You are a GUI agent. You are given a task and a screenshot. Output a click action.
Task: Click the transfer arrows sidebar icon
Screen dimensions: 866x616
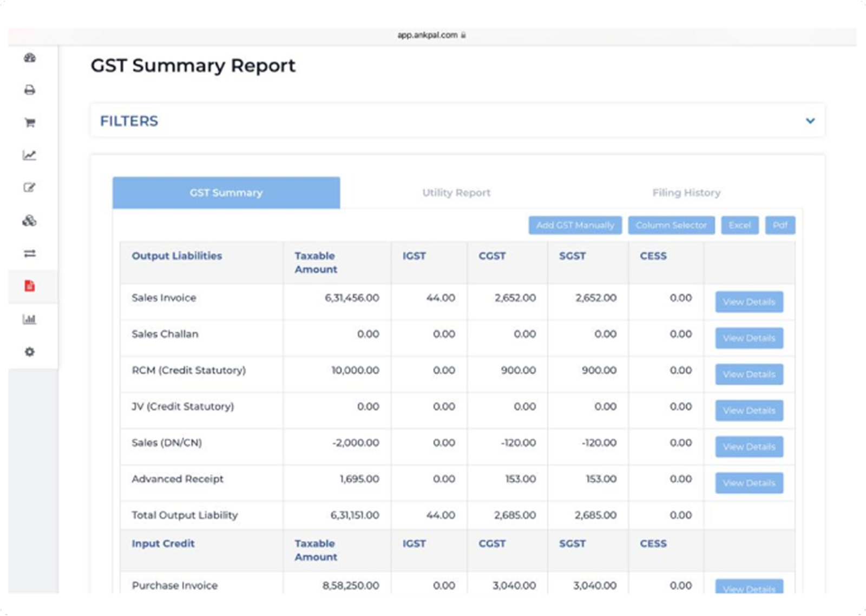(x=30, y=253)
